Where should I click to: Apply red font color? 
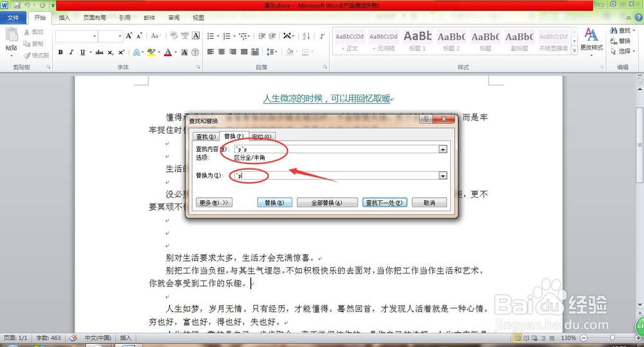[167, 52]
